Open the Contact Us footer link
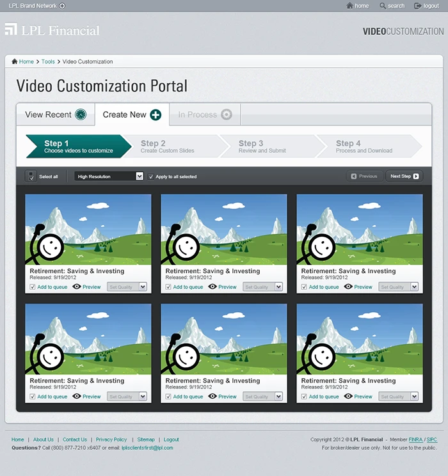The width and height of the screenshot is (448, 476). (75, 440)
